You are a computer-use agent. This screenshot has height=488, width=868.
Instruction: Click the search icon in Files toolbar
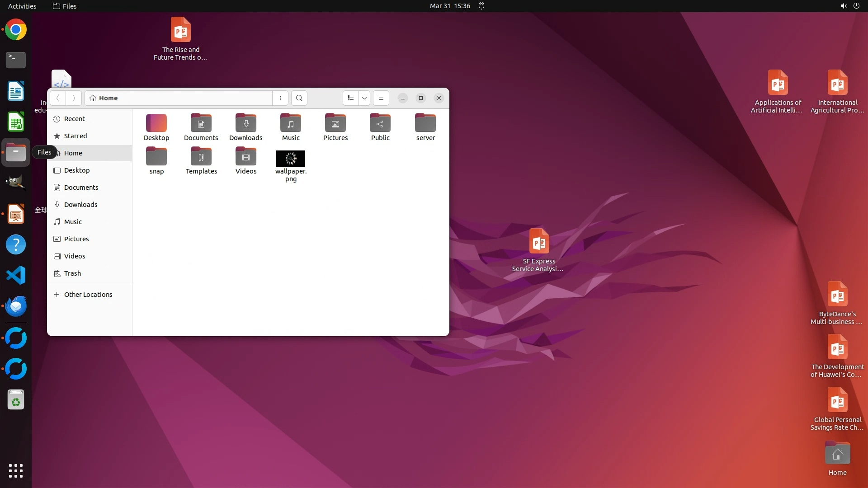(299, 98)
